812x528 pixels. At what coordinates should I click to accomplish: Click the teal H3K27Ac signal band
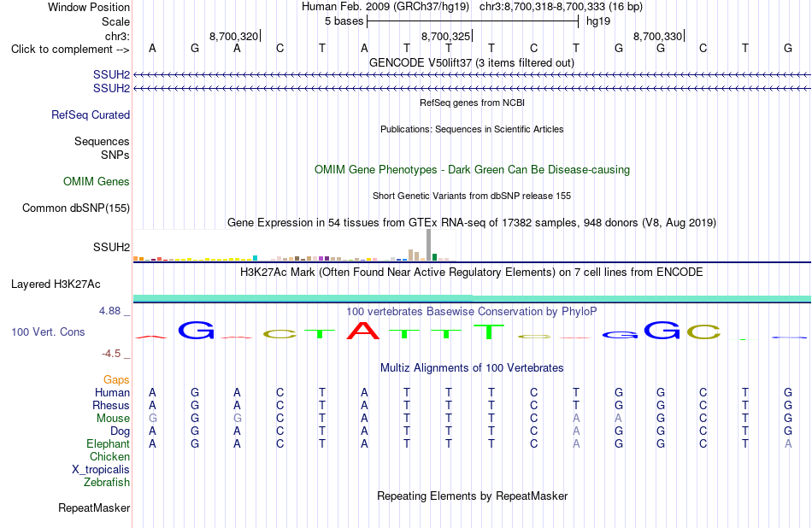[472, 298]
